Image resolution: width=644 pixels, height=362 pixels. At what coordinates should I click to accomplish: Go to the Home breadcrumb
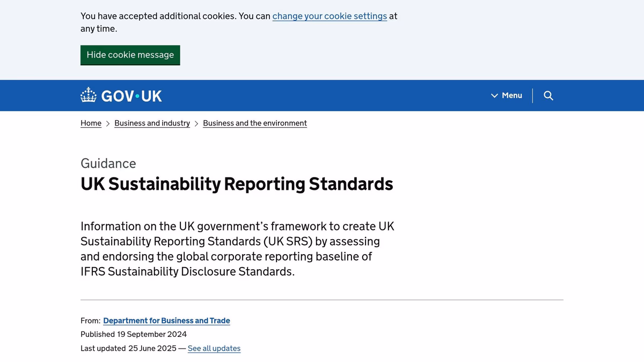[x=91, y=123]
